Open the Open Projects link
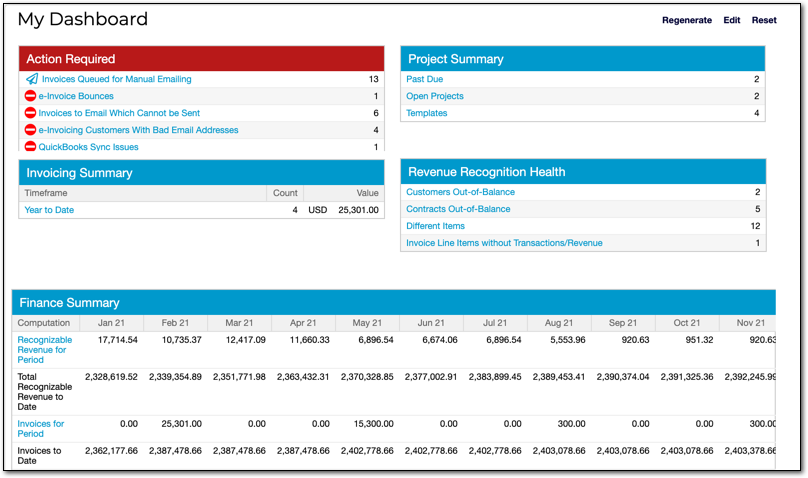808x478 pixels. (x=434, y=96)
